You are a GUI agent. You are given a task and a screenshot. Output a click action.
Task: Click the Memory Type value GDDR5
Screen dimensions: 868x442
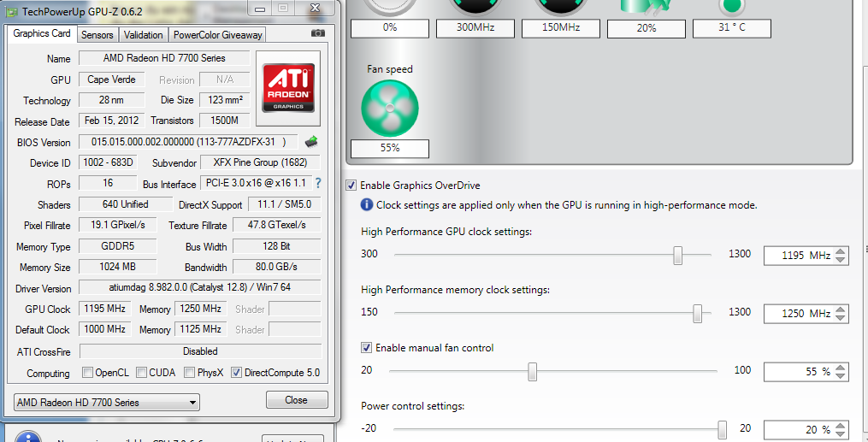[x=118, y=246]
